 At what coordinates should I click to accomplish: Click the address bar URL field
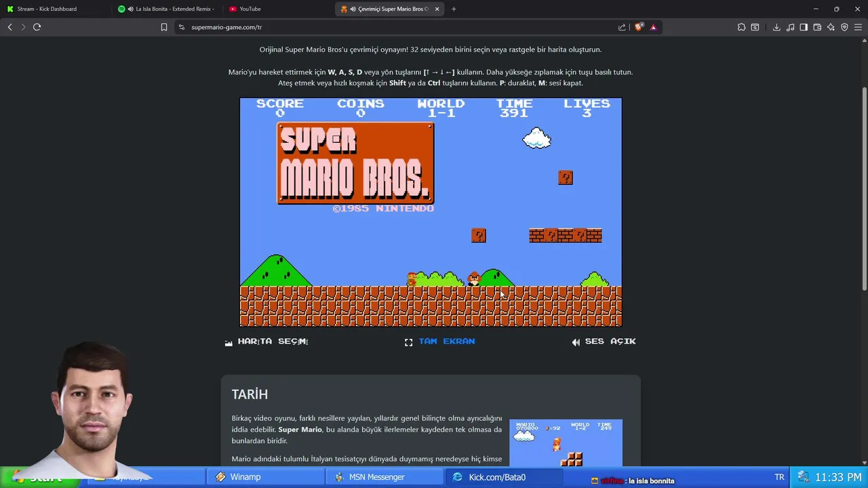[400, 27]
